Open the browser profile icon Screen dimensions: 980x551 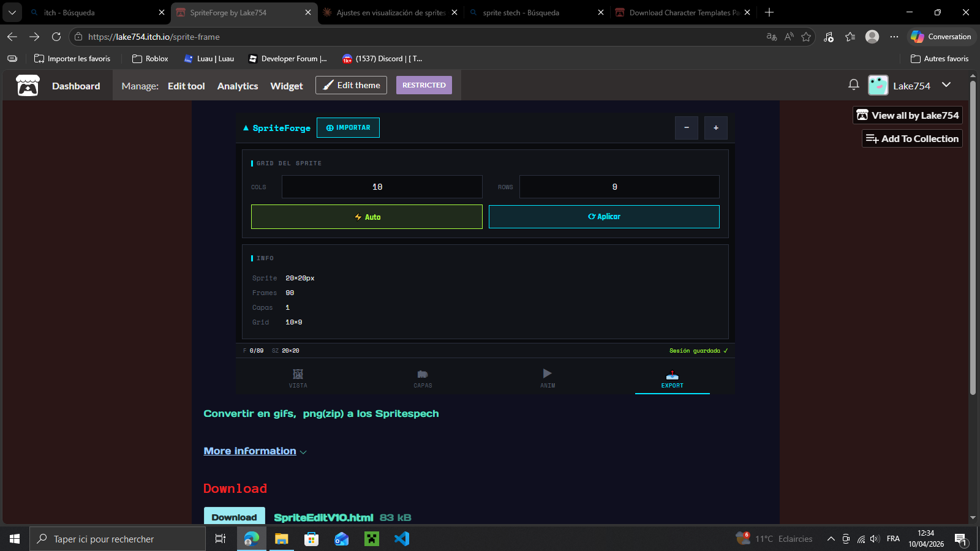coord(872,37)
